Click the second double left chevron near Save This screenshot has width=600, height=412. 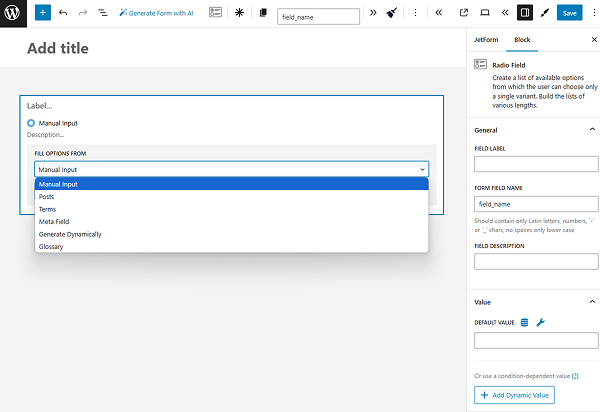click(x=505, y=13)
